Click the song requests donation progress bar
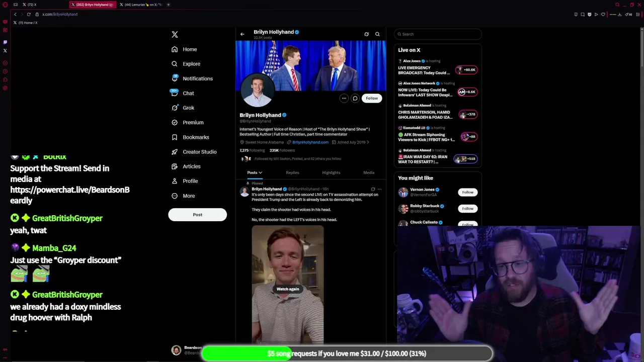Image resolution: width=644 pixels, height=362 pixels. tap(347, 353)
